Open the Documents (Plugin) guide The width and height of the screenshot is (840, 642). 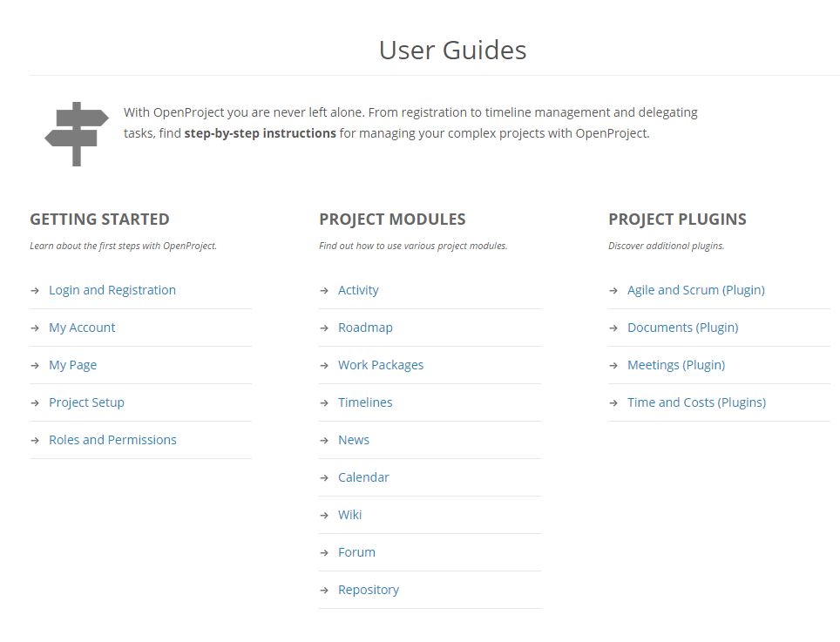click(683, 327)
